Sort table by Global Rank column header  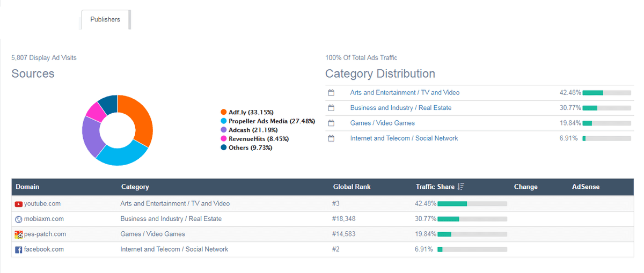[x=352, y=187]
